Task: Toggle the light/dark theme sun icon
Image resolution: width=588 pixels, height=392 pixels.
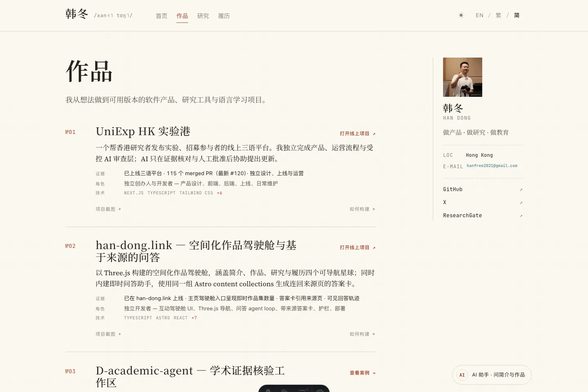Action: (461, 16)
